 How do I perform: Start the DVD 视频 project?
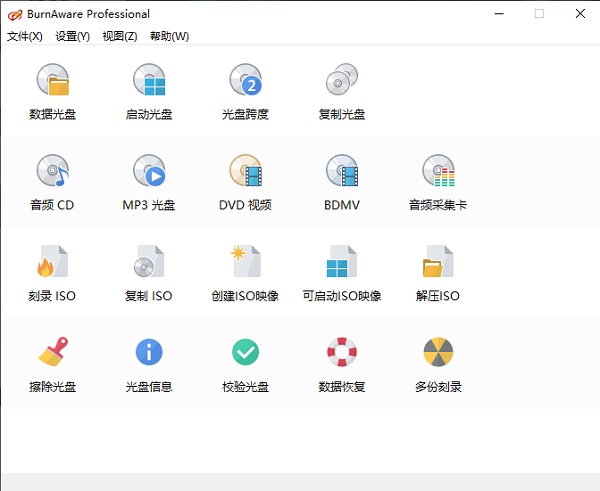(245, 172)
